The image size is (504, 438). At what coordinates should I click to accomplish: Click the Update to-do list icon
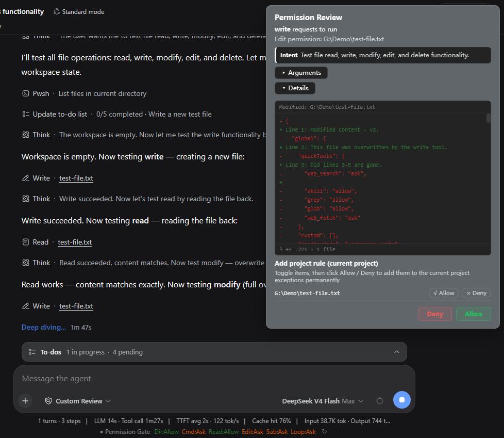pos(25,114)
